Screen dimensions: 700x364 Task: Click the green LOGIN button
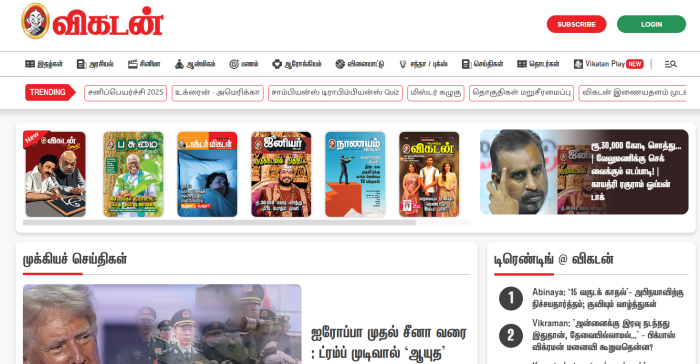pyautogui.click(x=651, y=24)
